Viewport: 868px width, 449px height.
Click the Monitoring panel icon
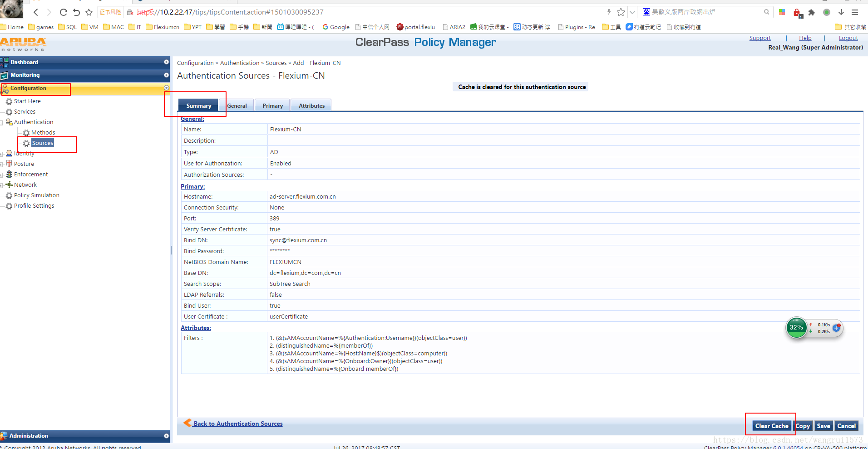click(5, 75)
